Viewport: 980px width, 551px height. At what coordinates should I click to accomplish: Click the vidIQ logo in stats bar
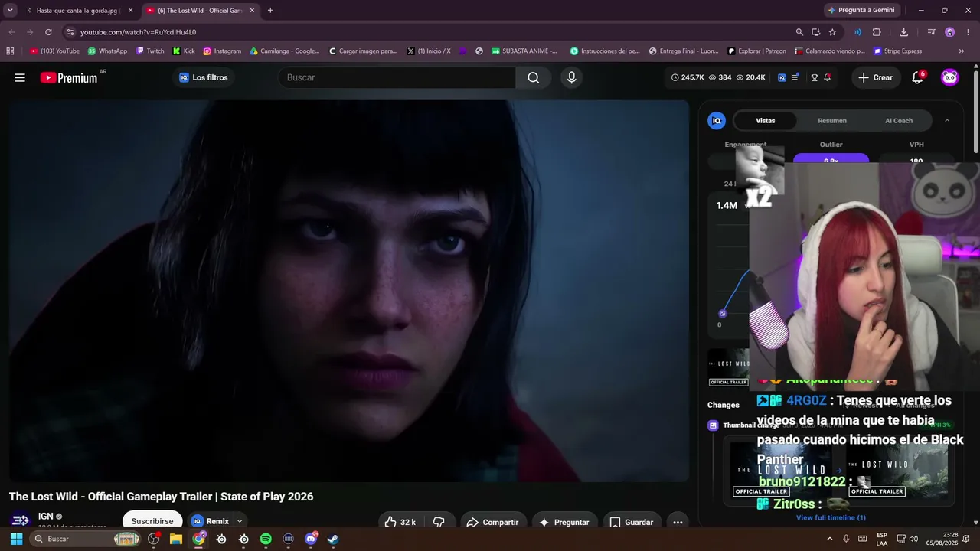pyautogui.click(x=782, y=77)
